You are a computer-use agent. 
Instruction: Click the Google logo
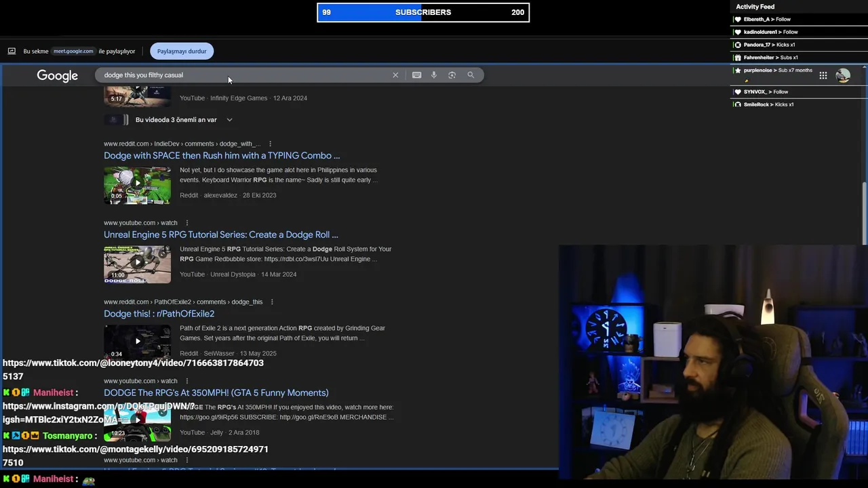click(58, 76)
